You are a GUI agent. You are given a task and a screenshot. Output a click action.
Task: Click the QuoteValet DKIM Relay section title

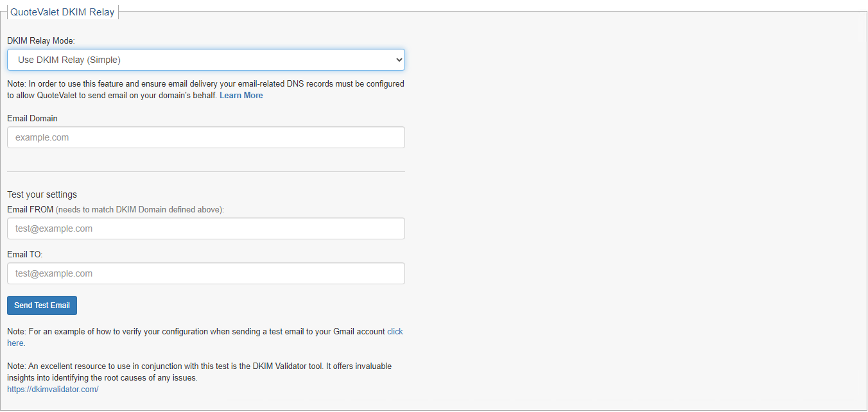tap(62, 12)
